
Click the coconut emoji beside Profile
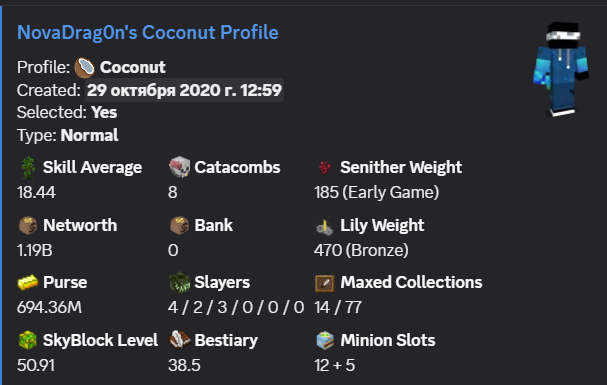[84, 68]
